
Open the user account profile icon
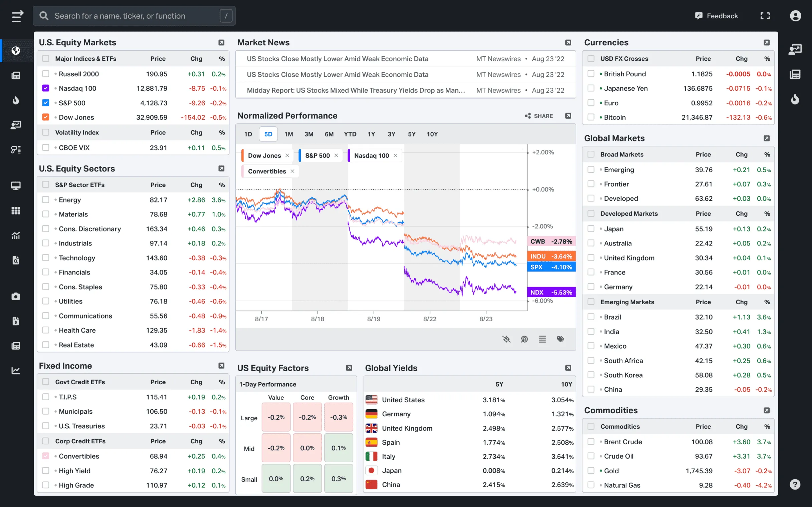795,16
